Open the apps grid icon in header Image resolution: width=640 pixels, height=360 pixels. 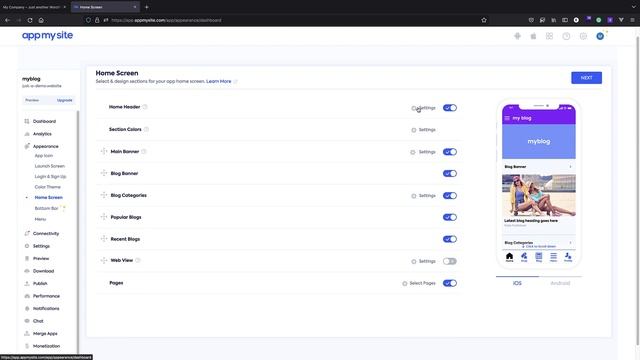click(x=549, y=36)
